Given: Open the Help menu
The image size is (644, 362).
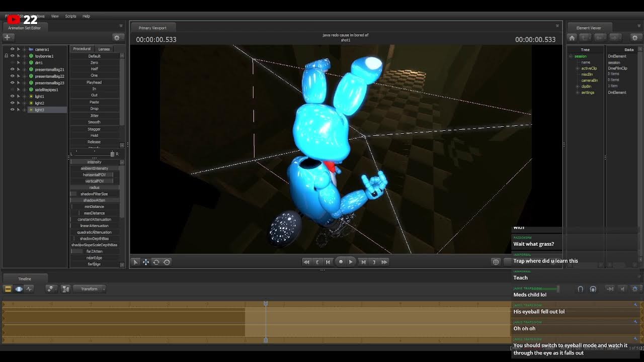Looking at the screenshot, I should pos(86,16).
